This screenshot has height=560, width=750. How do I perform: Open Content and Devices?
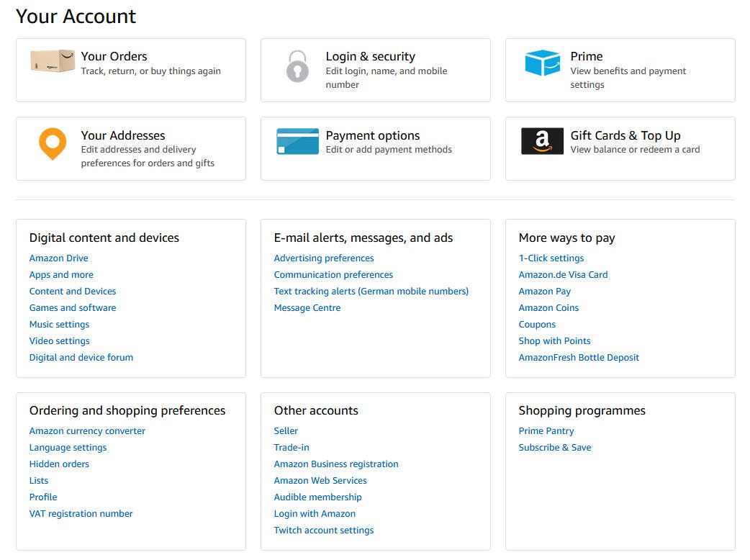pyautogui.click(x=73, y=292)
